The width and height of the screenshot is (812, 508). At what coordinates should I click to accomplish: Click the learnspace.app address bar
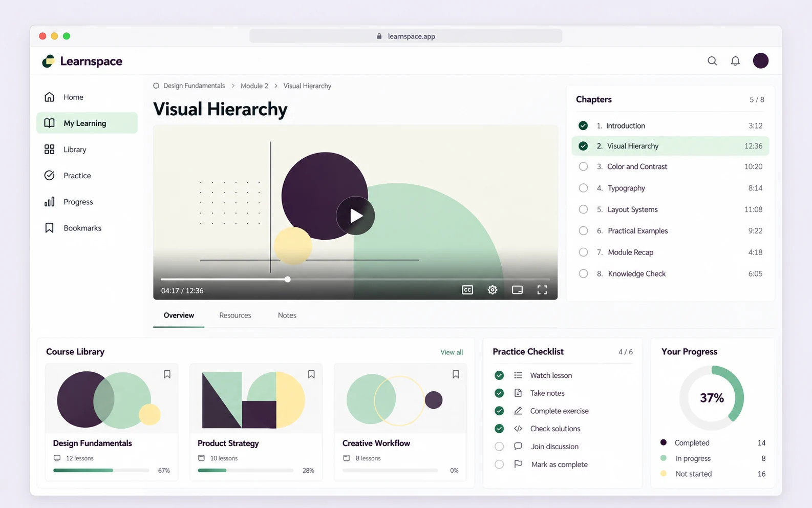(406, 36)
